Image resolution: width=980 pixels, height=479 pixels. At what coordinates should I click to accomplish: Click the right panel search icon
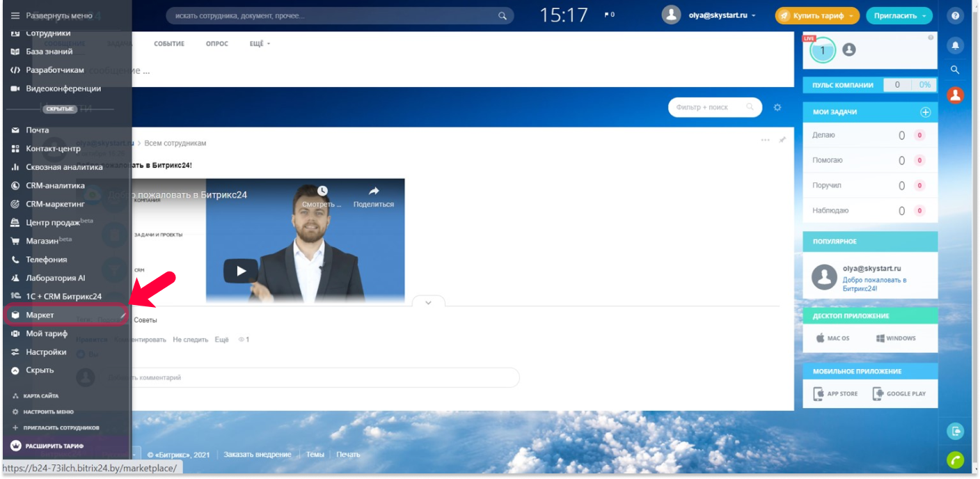[956, 70]
